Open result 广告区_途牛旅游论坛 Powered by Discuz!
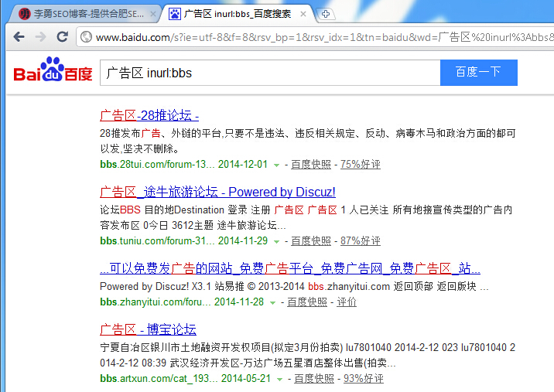The image size is (554, 392). pyautogui.click(x=217, y=192)
